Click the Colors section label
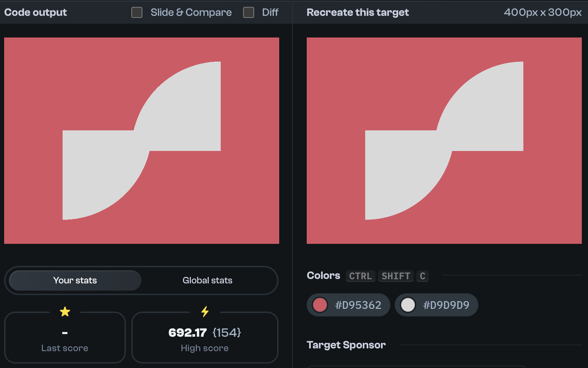This screenshot has width=588, height=368. coord(323,275)
